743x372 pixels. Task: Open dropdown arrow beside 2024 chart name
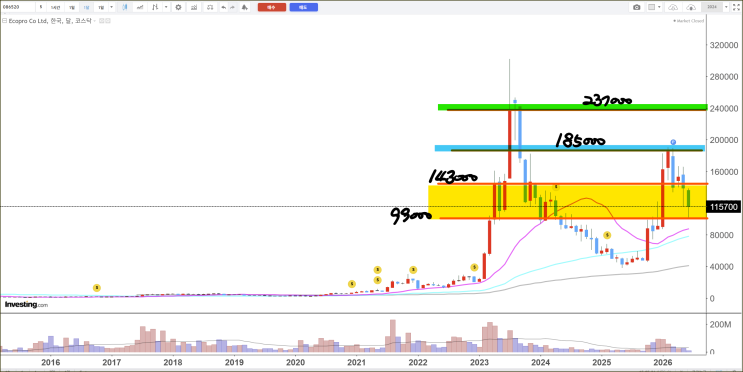(x=726, y=7)
